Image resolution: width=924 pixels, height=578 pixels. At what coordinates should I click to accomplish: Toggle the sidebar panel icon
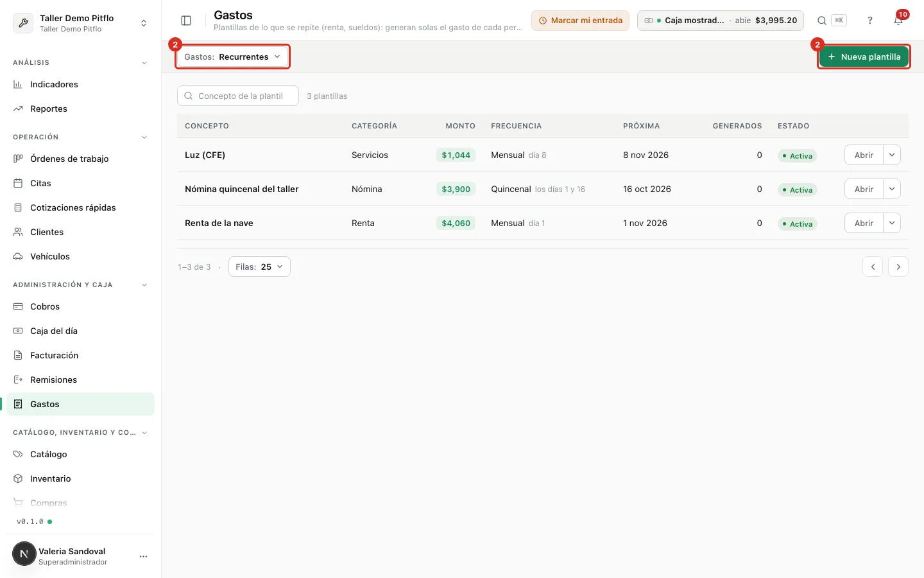click(186, 21)
